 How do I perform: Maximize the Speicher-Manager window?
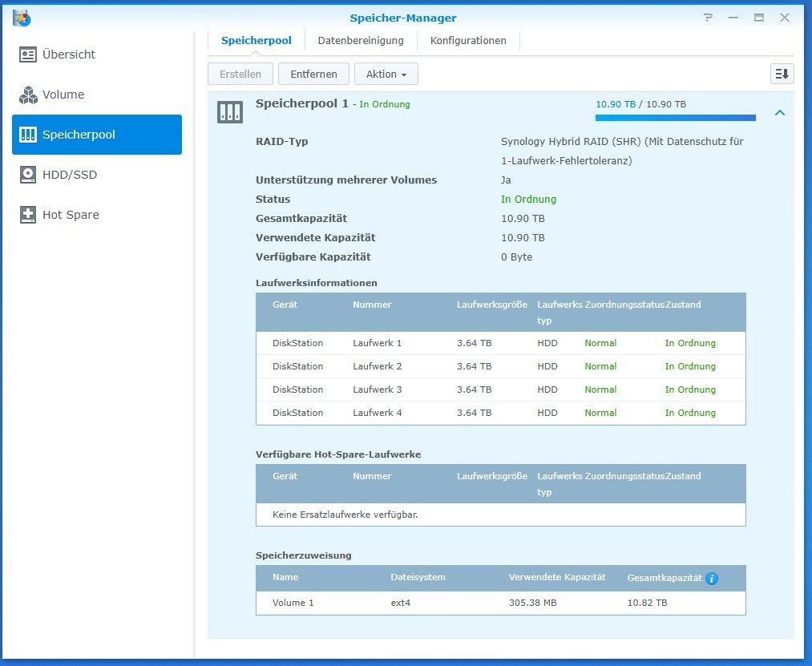click(x=759, y=18)
